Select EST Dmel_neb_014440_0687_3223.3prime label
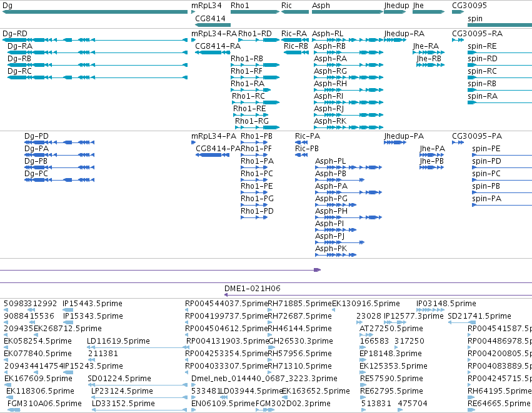 [264, 379]
